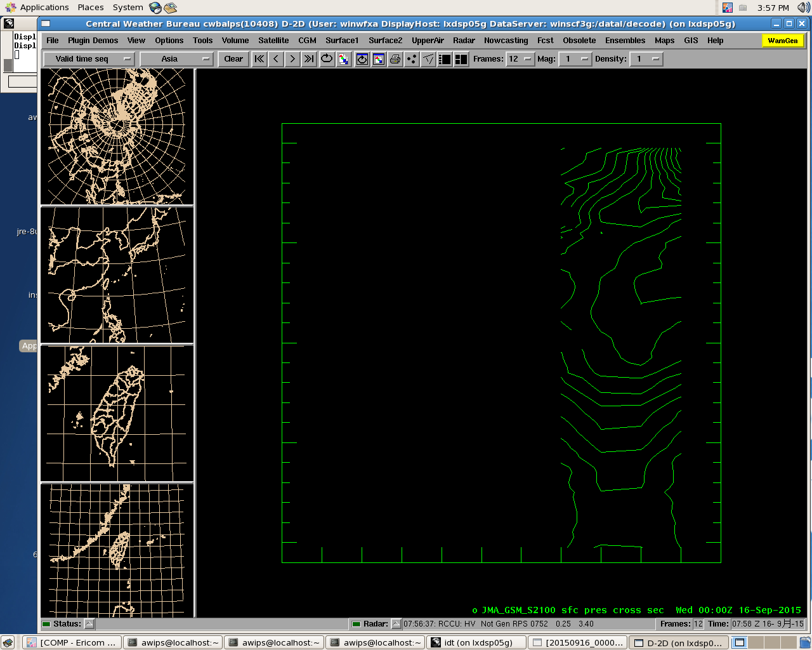Open the Density selector

(646, 59)
